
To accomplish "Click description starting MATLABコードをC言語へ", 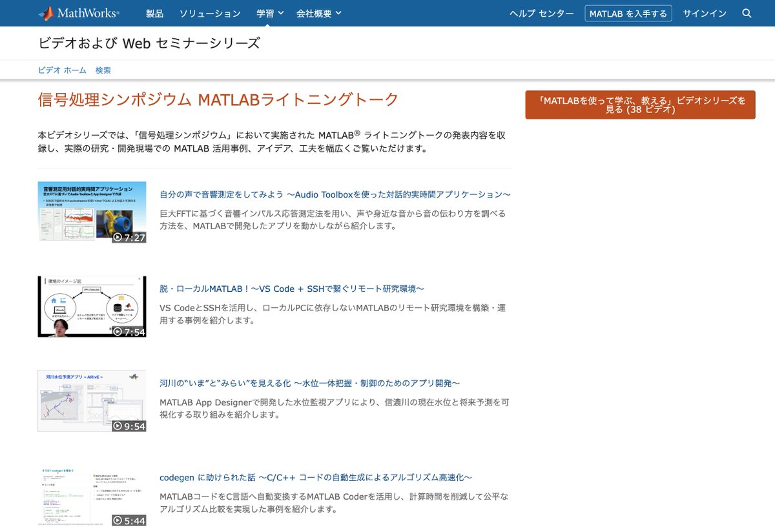I will [x=334, y=502].
